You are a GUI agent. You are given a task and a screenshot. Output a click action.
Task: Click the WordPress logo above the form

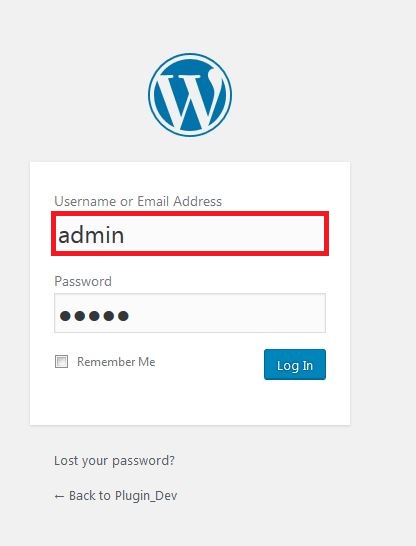190,95
